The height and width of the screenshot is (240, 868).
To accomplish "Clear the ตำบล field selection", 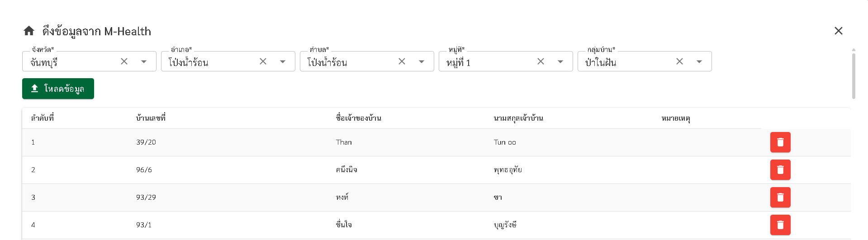I will [402, 61].
